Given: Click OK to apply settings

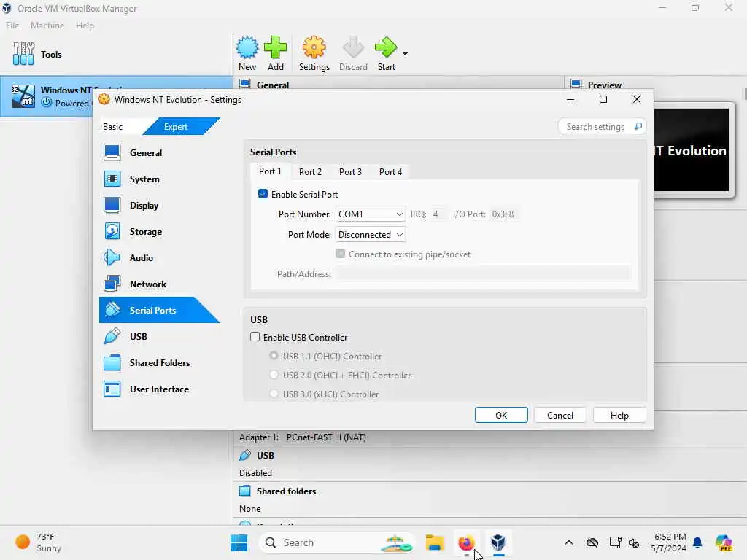Looking at the screenshot, I should 501,415.
